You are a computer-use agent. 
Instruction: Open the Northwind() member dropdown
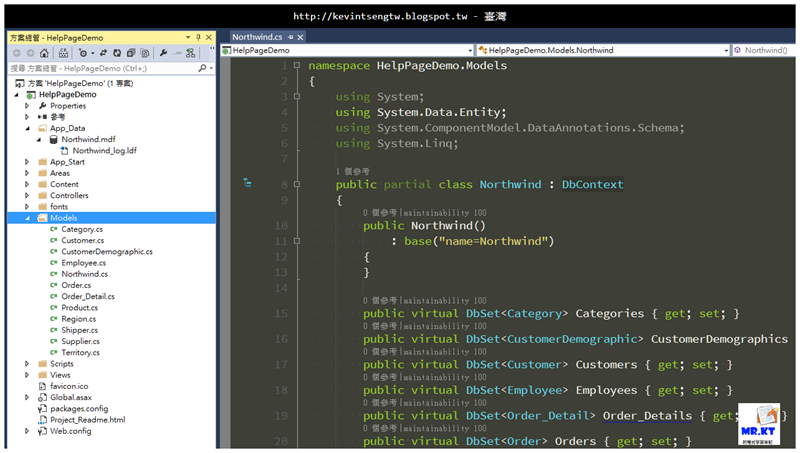point(764,50)
